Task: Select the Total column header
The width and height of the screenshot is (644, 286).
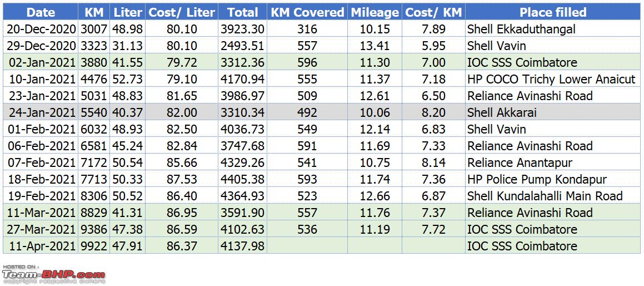Action: point(242,12)
